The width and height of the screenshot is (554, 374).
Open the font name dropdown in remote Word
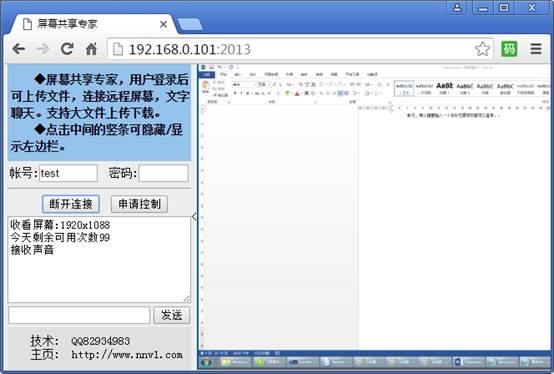click(x=244, y=84)
